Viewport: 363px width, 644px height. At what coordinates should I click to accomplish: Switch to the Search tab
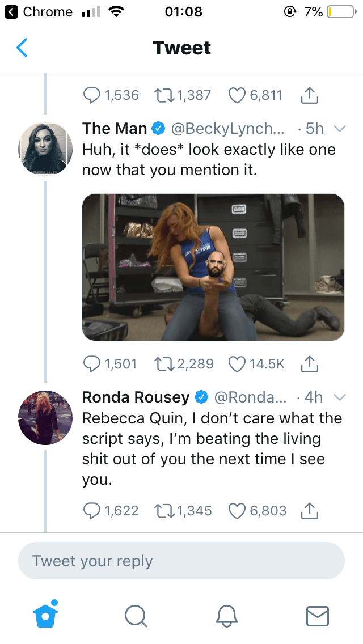click(x=135, y=615)
